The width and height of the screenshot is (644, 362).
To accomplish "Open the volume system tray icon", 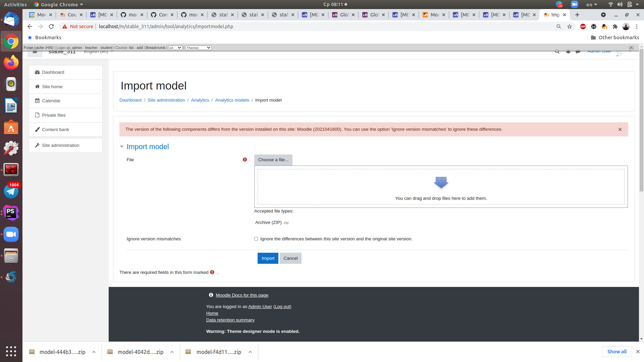I will [x=620, y=4].
